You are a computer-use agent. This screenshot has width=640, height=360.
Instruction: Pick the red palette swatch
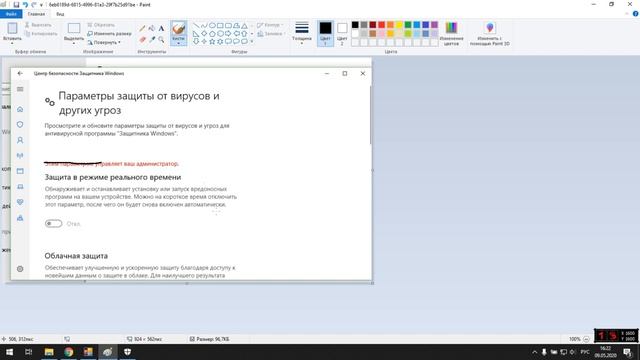pyautogui.click(x=382, y=25)
